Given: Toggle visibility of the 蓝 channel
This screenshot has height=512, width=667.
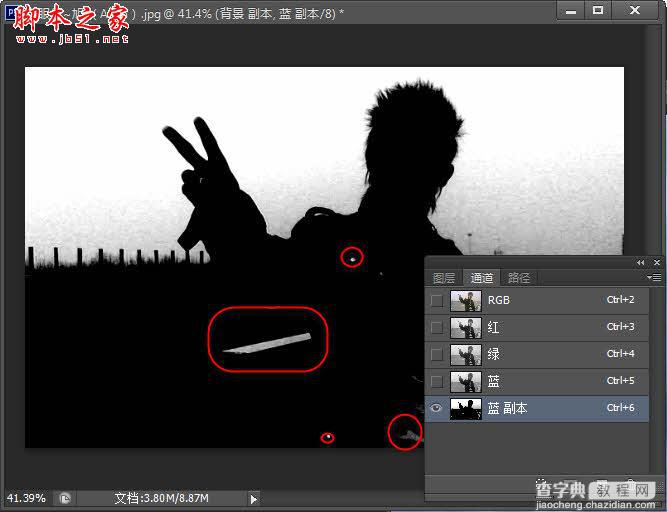Looking at the screenshot, I should [436, 381].
